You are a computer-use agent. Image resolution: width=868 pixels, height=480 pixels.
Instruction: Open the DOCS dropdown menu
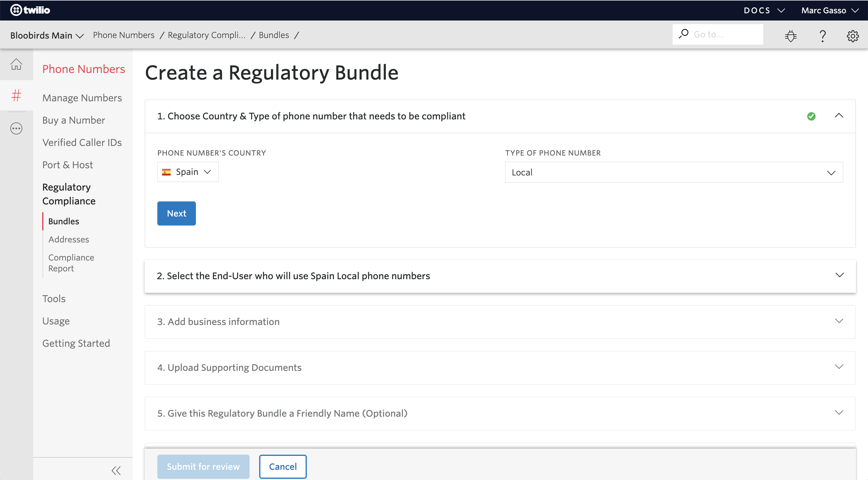tap(764, 10)
